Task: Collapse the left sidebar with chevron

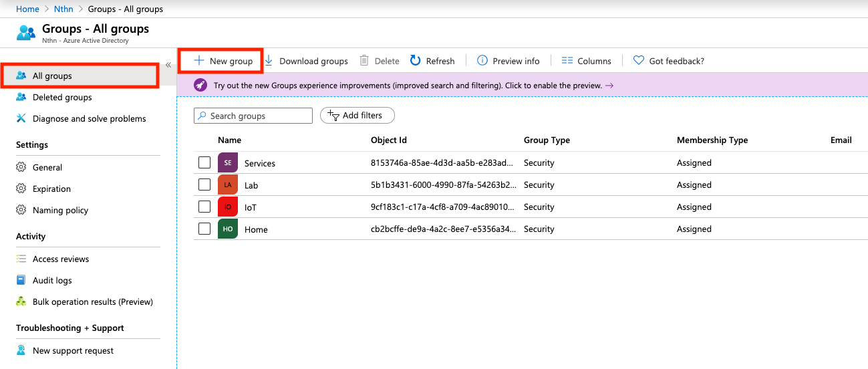Action: coord(168,65)
